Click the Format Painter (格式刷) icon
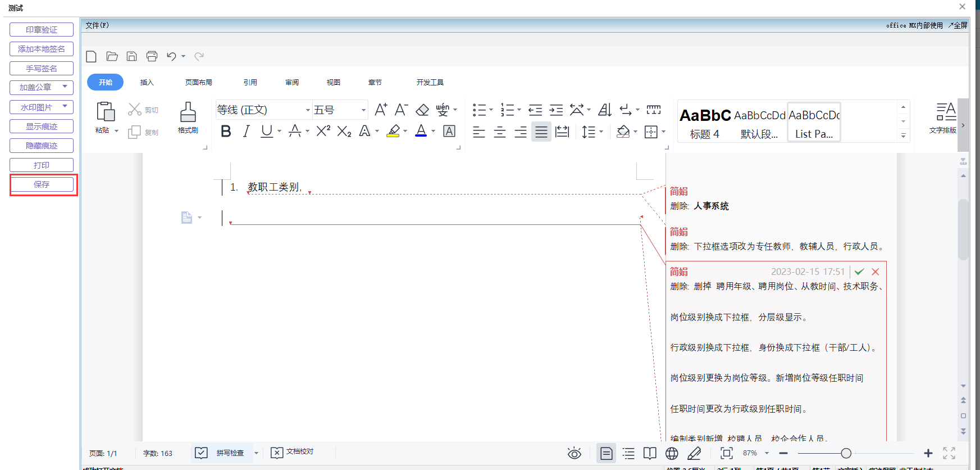Image resolution: width=980 pixels, height=470 pixels. pyautogui.click(x=188, y=113)
